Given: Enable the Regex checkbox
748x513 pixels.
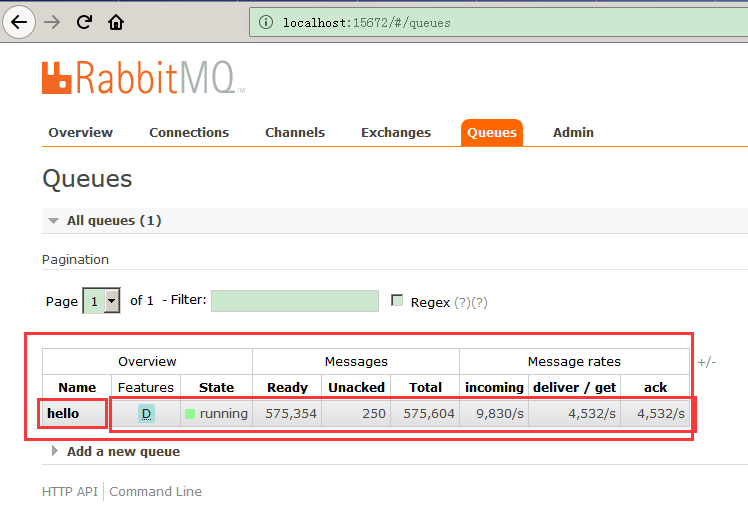Looking at the screenshot, I should click(397, 300).
